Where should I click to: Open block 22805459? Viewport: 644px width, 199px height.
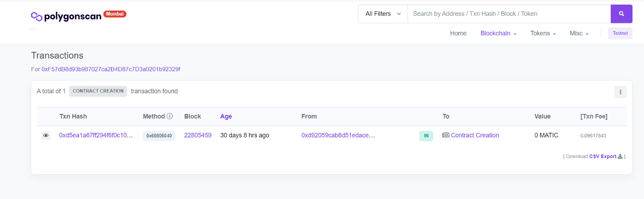pyautogui.click(x=198, y=135)
